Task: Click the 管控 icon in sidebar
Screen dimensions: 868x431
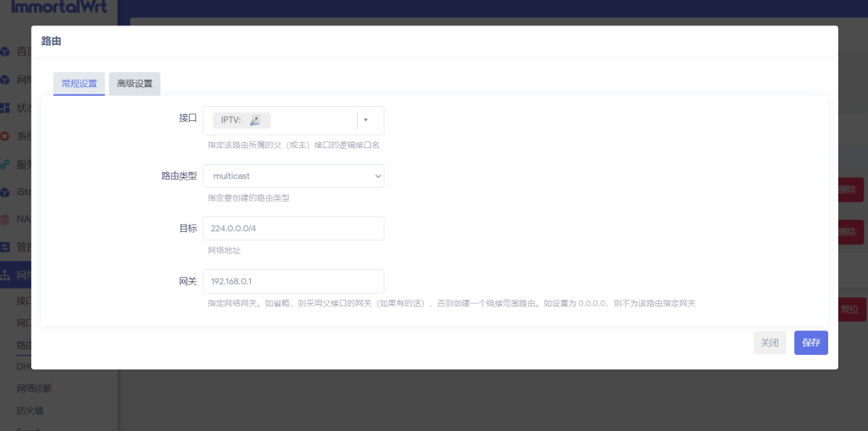Action: point(5,247)
